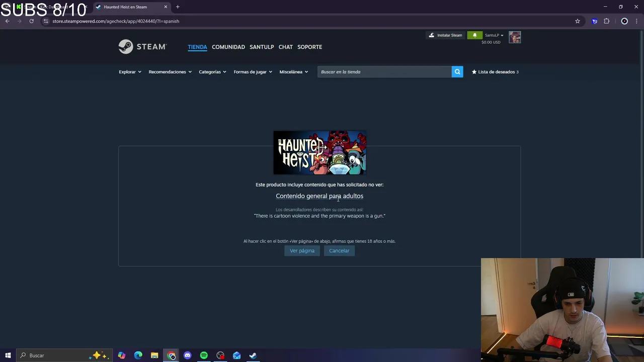Expand the Miscelánea dropdown
This screenshot has height=362, width=644.
click(293, 72)
